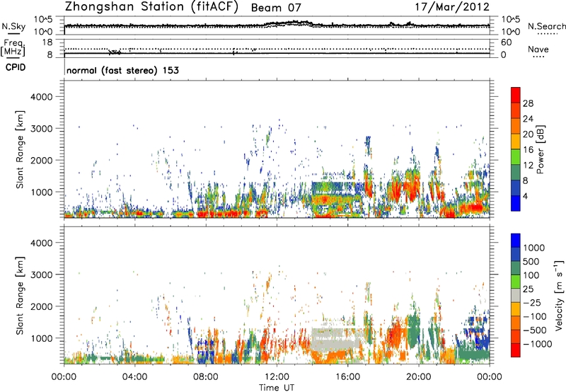Click the 'Velocity [m s-1]' colorbar label

[x=560, y=295]
